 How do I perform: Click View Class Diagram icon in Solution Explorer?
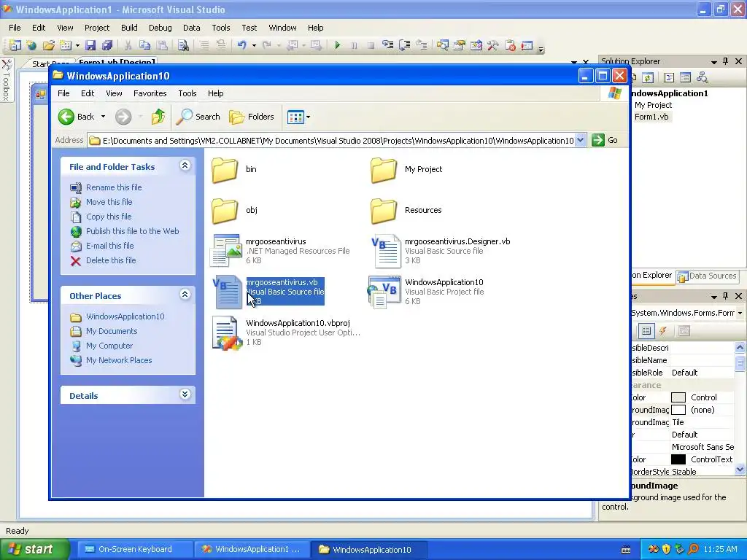coord(702,77)
